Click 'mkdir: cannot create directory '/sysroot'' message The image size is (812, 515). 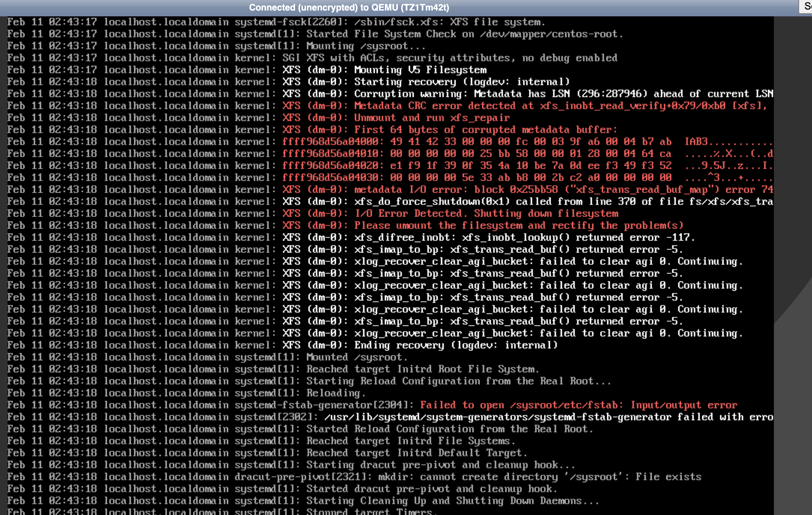(539, 477)
